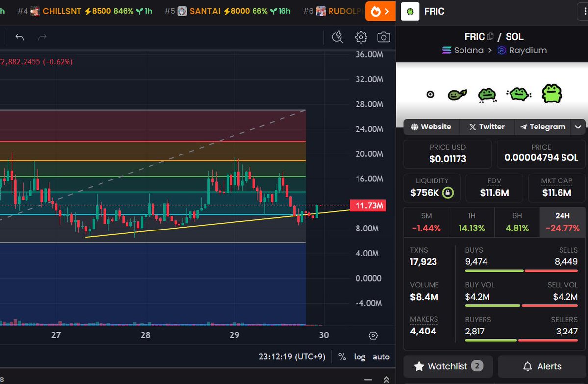The height and width of the screenshot is (384, 588).
Task: Toggle auto scale on the chart
Action: coord(381,357)
